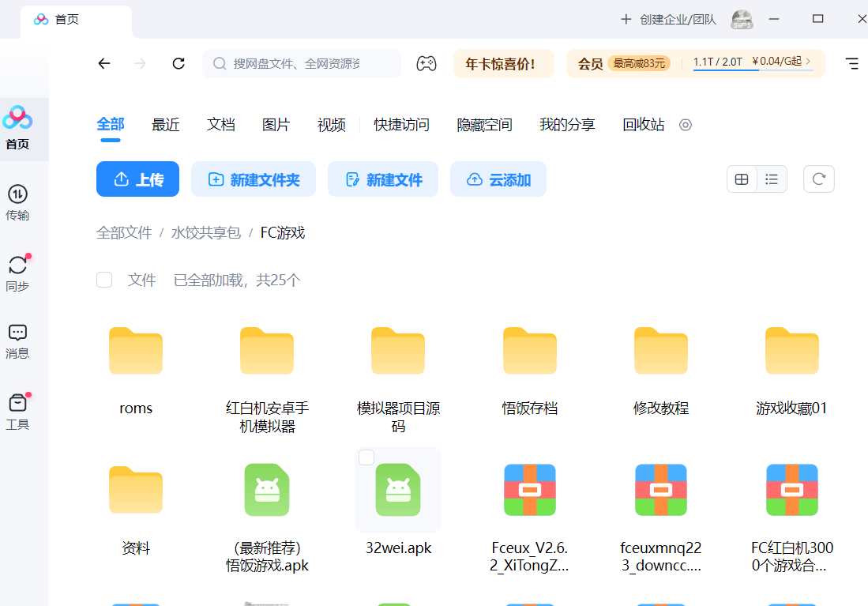This screenshot has height=606, width=868.
Task: Click the 悟饭存档 folder name
Action: click(530, 408)
